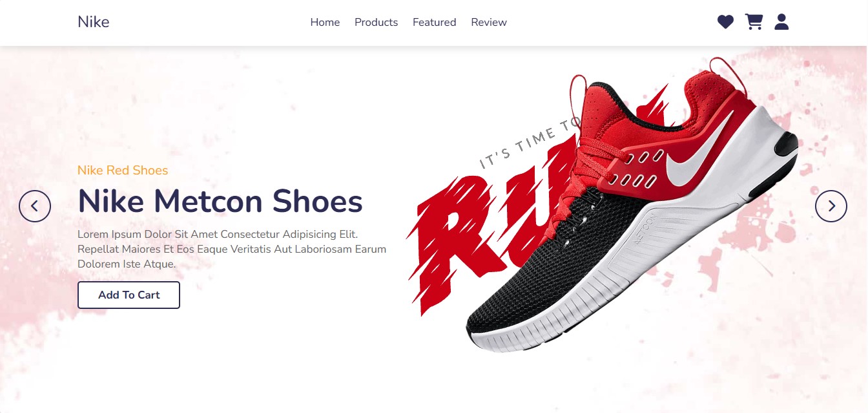Click the curved "It's time to" text

[526, 143]
